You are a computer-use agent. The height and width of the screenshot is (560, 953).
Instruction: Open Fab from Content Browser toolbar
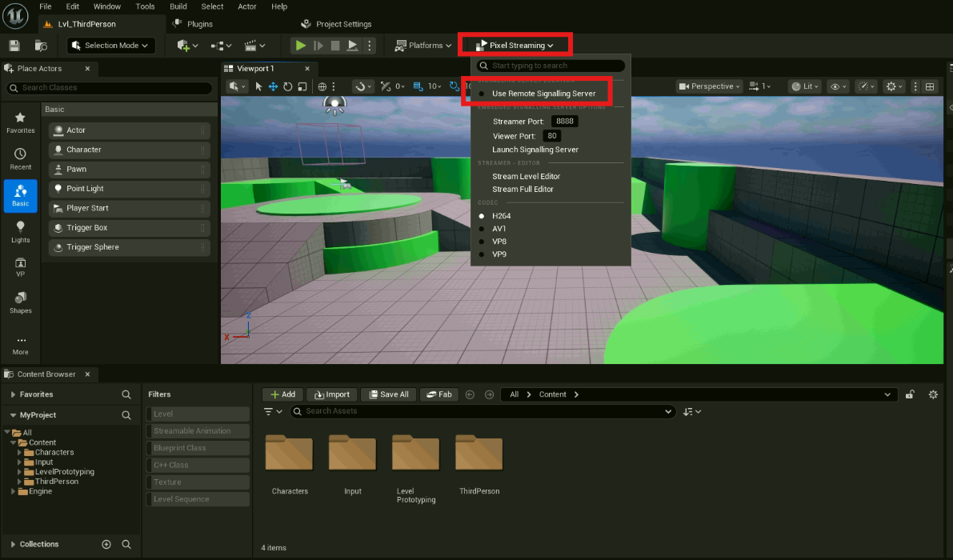click(438, 394)
